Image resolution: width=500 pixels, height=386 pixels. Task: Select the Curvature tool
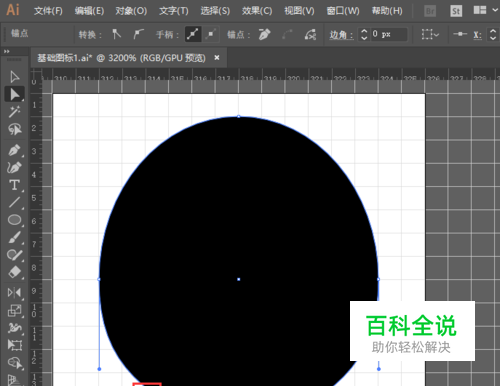click(x=14, y=167)
